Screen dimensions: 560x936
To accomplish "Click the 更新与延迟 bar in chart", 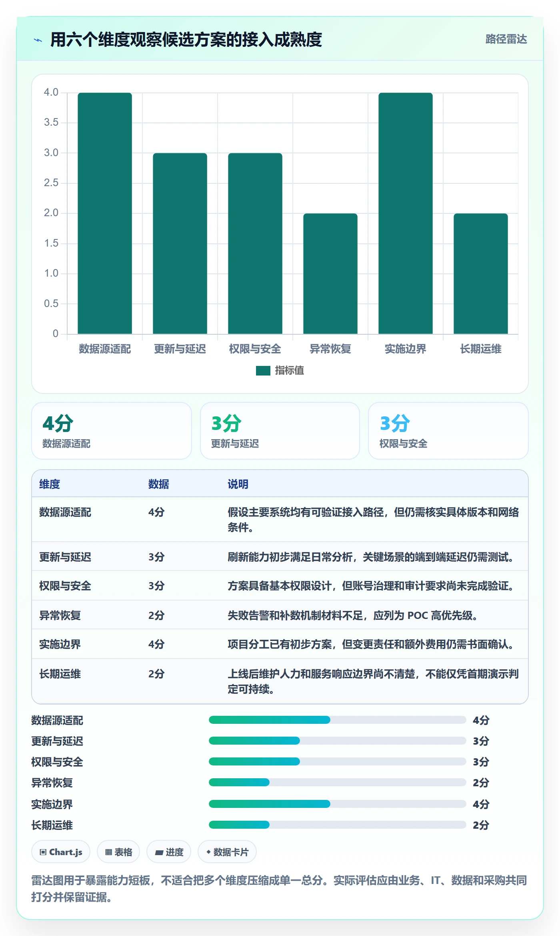I will pyautogui.click(x=180, y=243).
